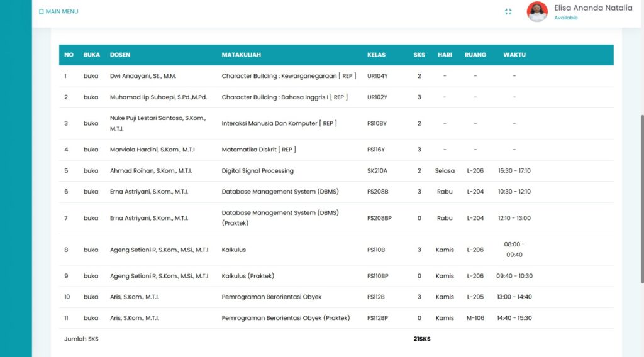644x357 pixels.
Task: Toggle the fullscreen collapse icon in header
Action: click(508, 12)
